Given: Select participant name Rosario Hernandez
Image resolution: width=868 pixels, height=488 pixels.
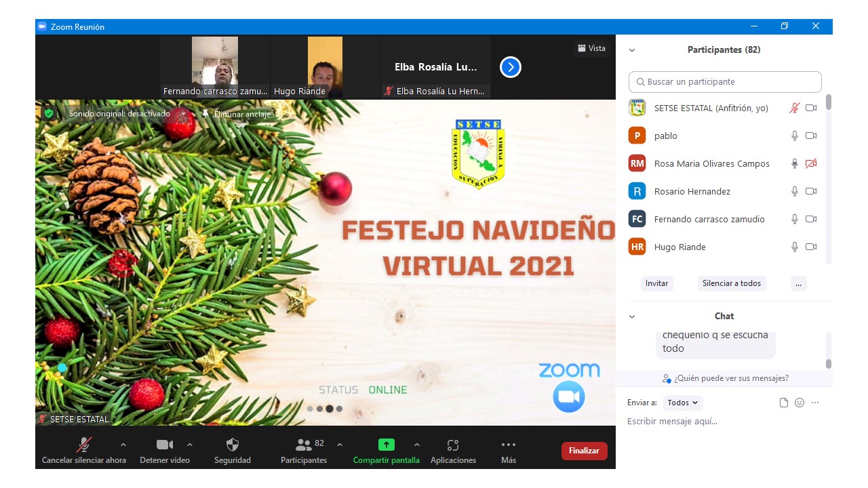Looking at the screenshot, I should coord(692,192).
